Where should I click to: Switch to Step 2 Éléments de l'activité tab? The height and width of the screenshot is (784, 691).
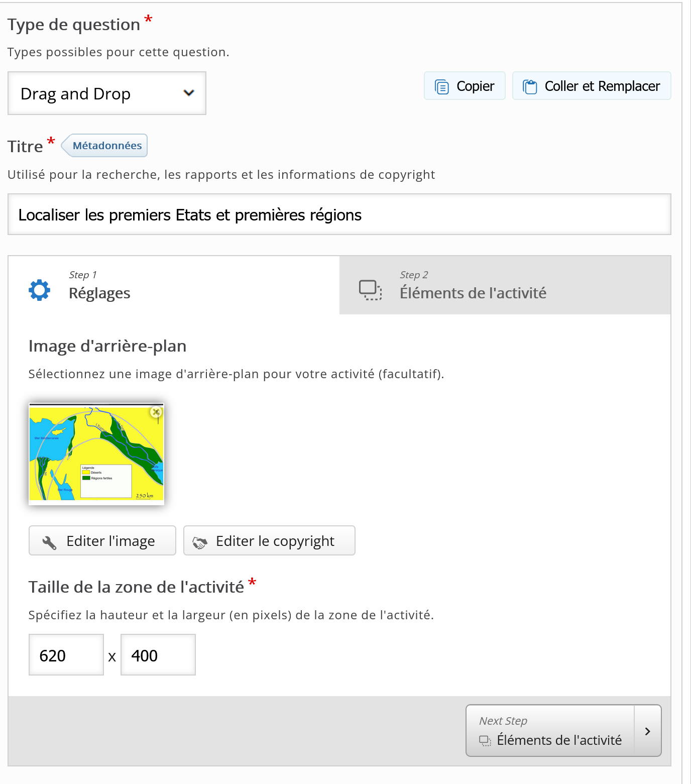click(505, 285)
